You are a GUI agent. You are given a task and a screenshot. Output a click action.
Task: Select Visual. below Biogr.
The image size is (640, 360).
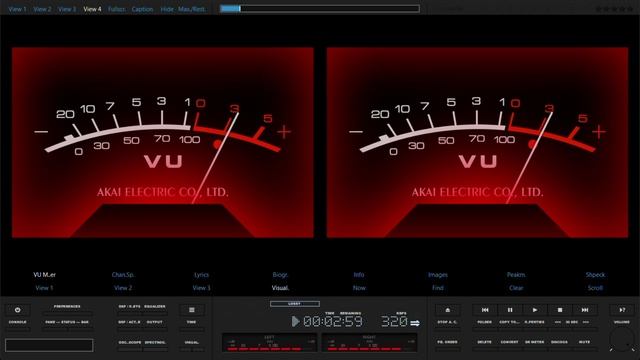(280, 288)
